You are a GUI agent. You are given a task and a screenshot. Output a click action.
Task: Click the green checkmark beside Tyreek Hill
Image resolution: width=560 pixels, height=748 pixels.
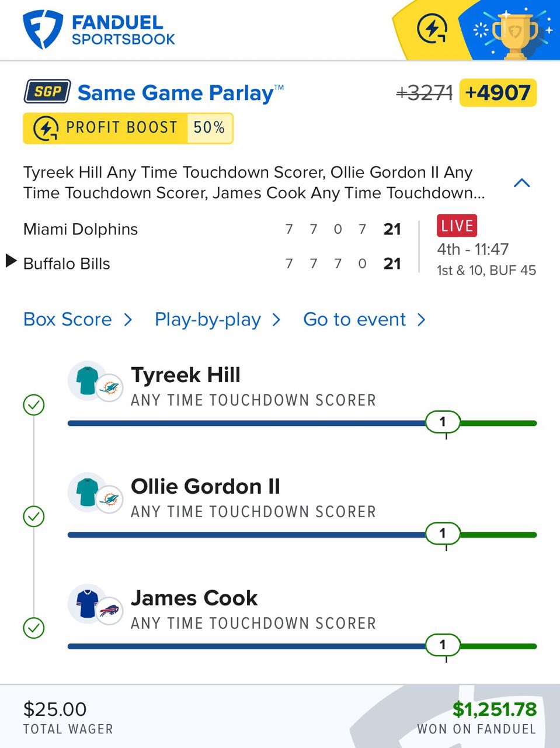point(34,404)
